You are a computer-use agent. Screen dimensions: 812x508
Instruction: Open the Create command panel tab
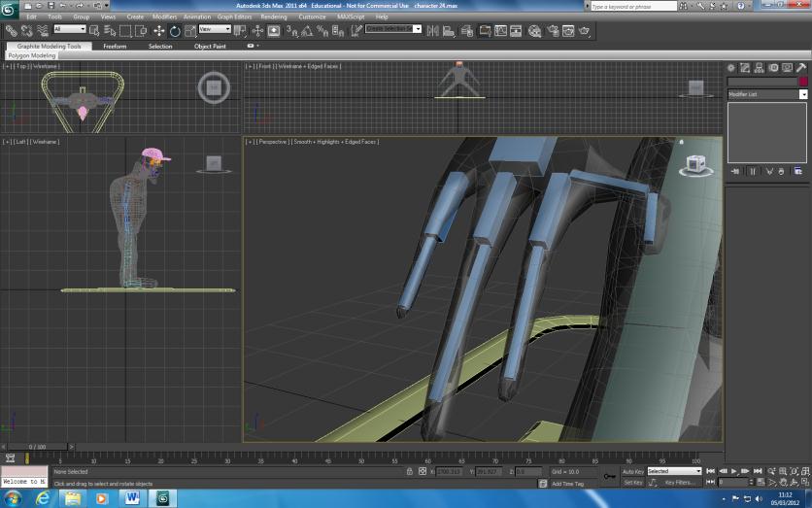tap(730, 68)
